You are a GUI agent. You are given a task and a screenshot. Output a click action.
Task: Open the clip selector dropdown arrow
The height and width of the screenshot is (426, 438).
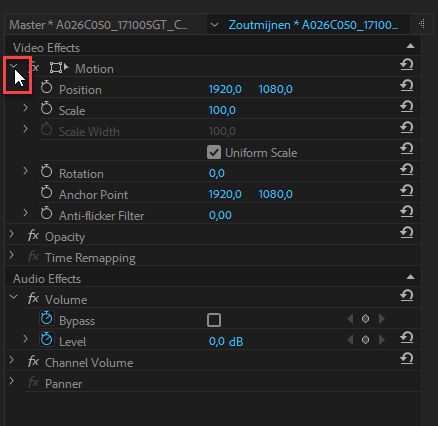215,25
